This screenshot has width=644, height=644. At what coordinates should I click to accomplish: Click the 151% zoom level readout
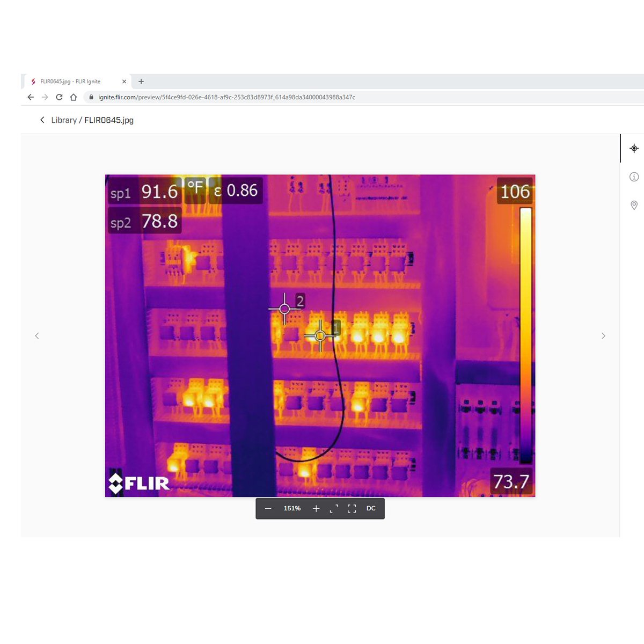[292, 508]
